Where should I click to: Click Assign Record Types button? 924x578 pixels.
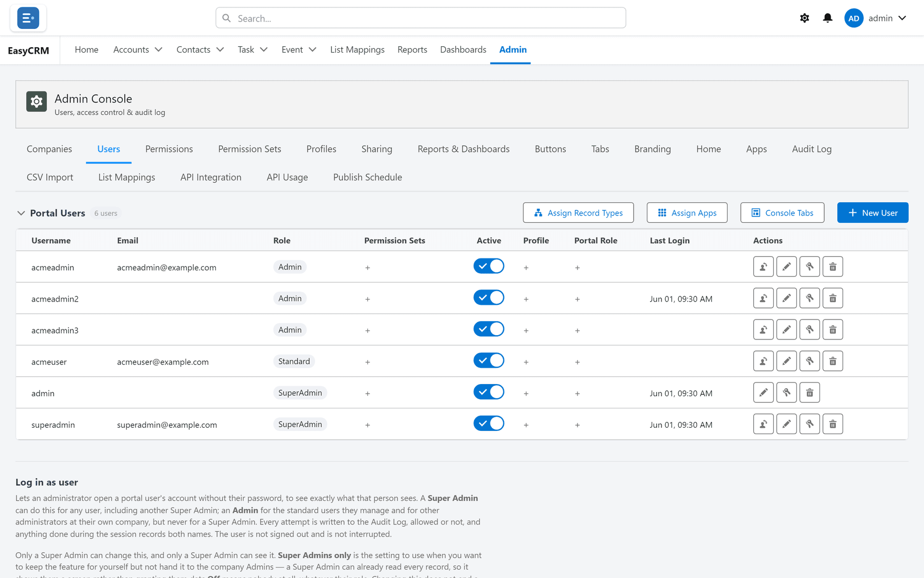578,213
